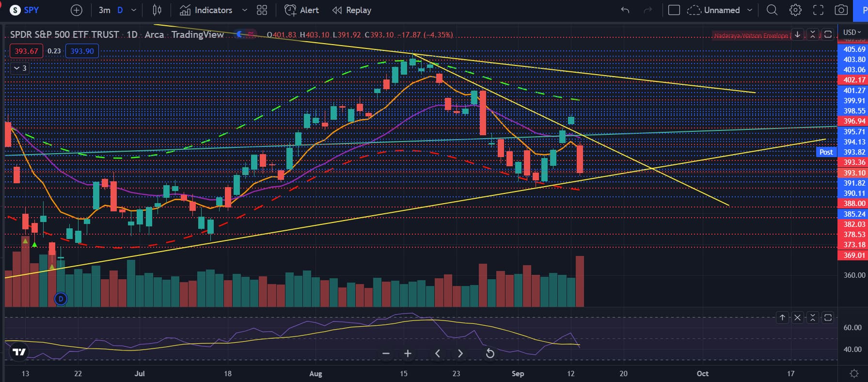Image resolution: width=868 pixels, height=382 pixels.
Task: Undo the last chart action
Action: 625,10
